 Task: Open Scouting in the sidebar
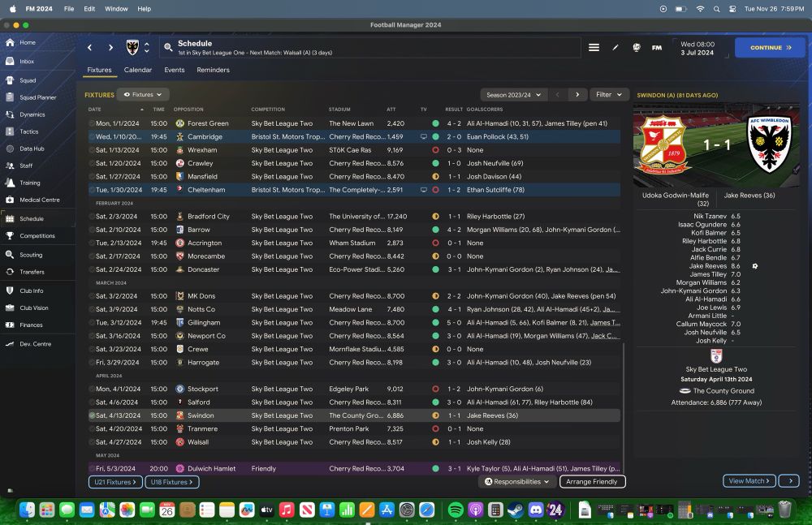[x=31, y=255]
